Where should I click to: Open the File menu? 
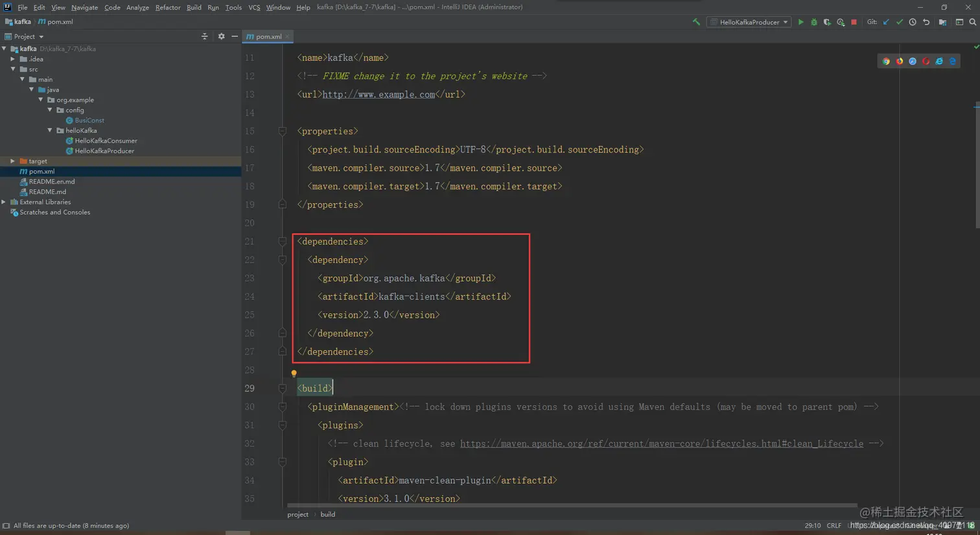(23, 7)
